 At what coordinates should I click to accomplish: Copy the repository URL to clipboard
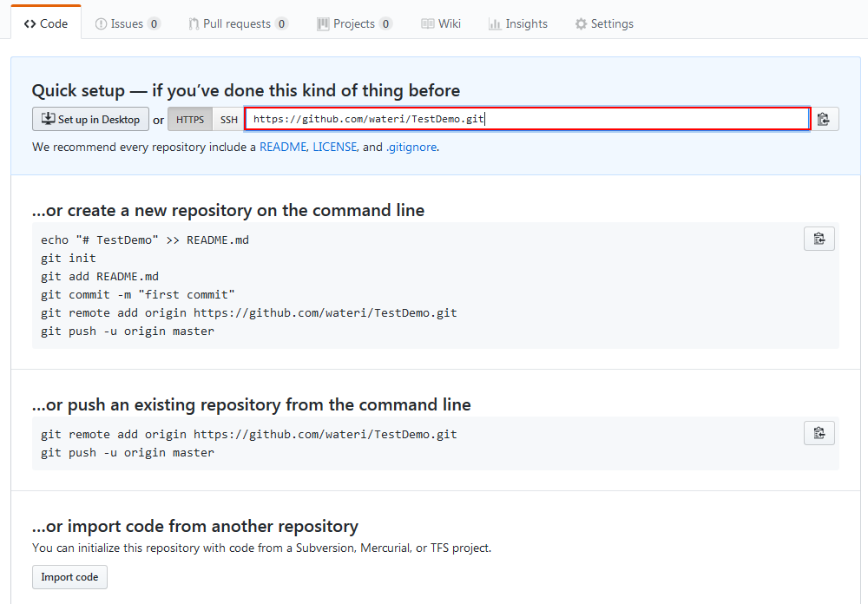click(825, 119)
